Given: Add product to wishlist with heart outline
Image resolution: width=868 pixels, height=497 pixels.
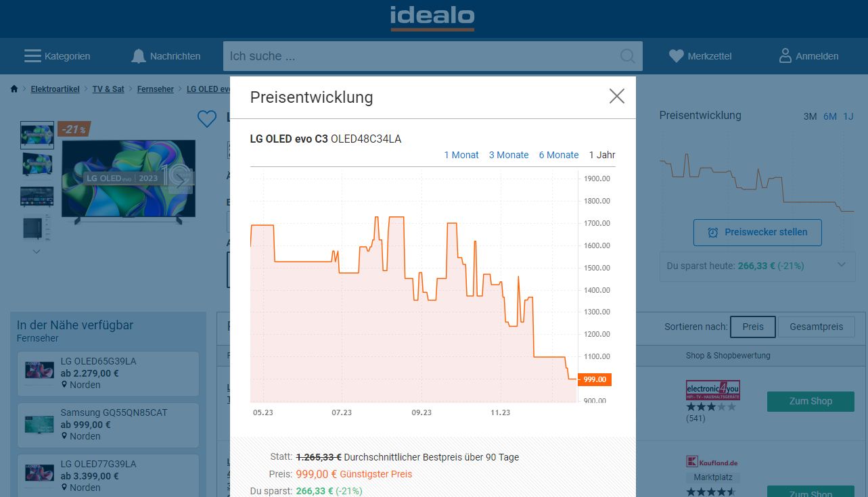Looking at the screenshot, I should 206,119.
